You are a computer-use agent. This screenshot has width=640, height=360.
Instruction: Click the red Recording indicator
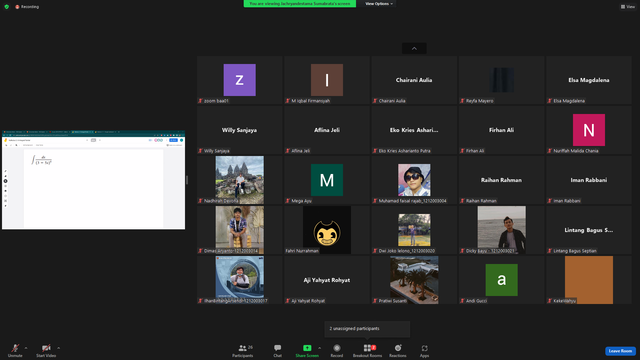[27, 7]
